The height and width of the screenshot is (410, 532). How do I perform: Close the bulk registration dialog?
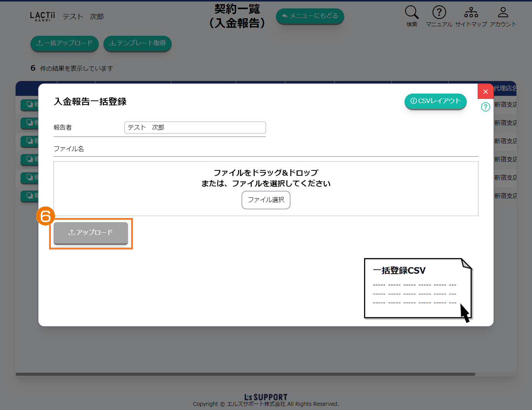pyautogui.click(x=485, y=92)
